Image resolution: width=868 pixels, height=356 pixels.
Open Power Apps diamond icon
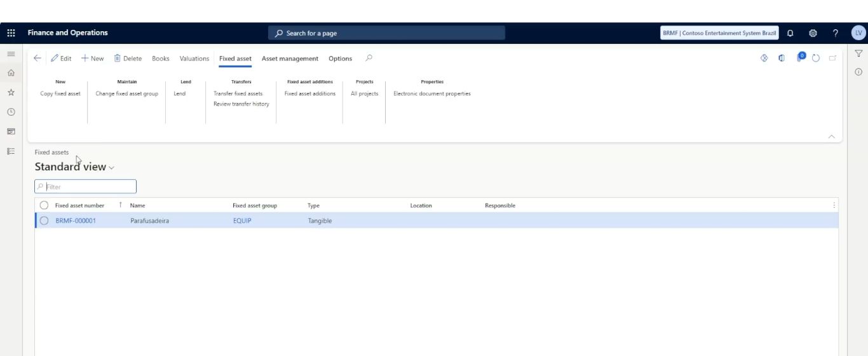pos(764,58)
